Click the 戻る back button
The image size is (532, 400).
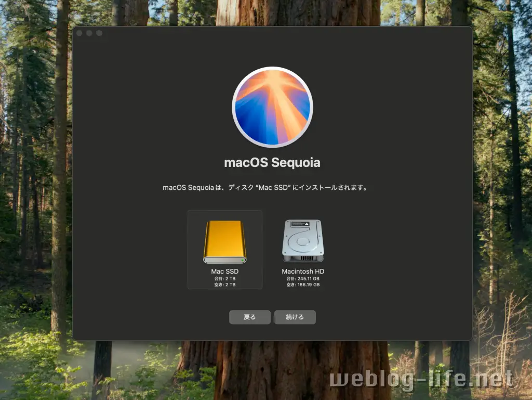click(x=250, y=317)
